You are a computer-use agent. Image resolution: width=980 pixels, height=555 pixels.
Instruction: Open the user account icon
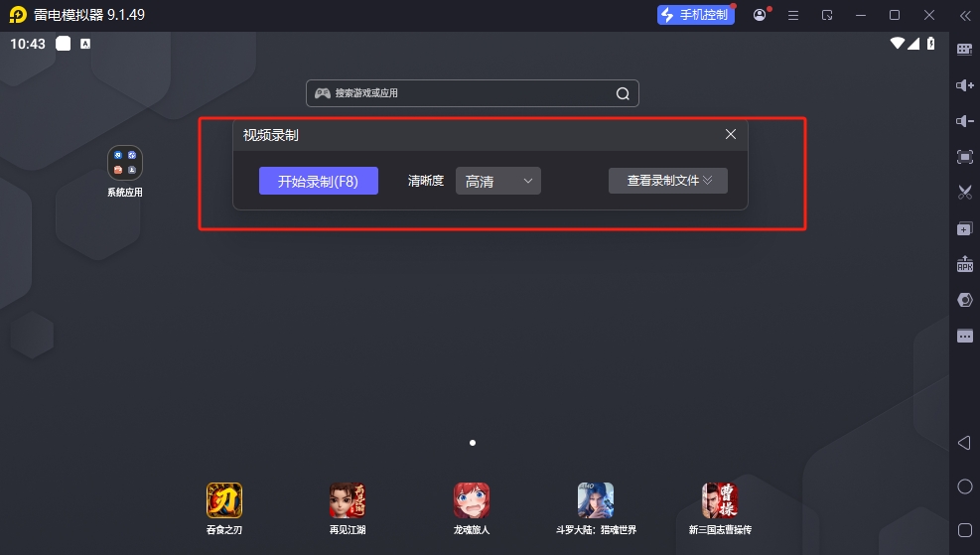[x=760, y=15]
